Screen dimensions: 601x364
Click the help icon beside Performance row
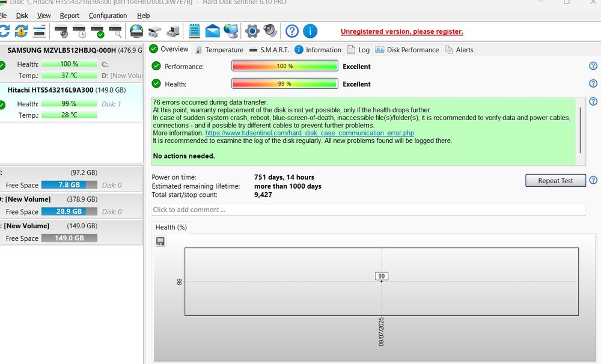593,66
